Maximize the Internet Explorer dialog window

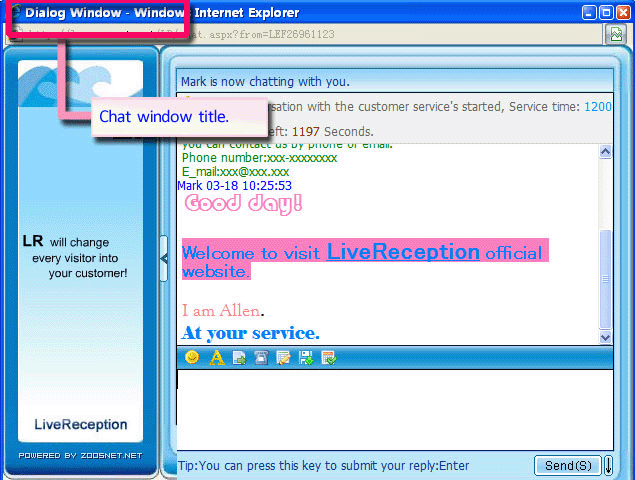tap(606, 13)
